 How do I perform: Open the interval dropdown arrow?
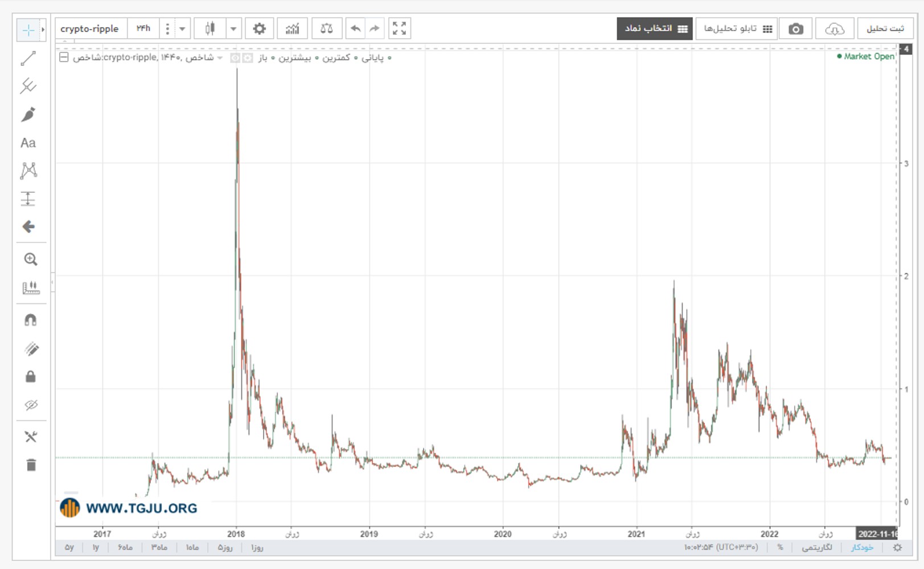pyautogui.click(x=182, y=28)
